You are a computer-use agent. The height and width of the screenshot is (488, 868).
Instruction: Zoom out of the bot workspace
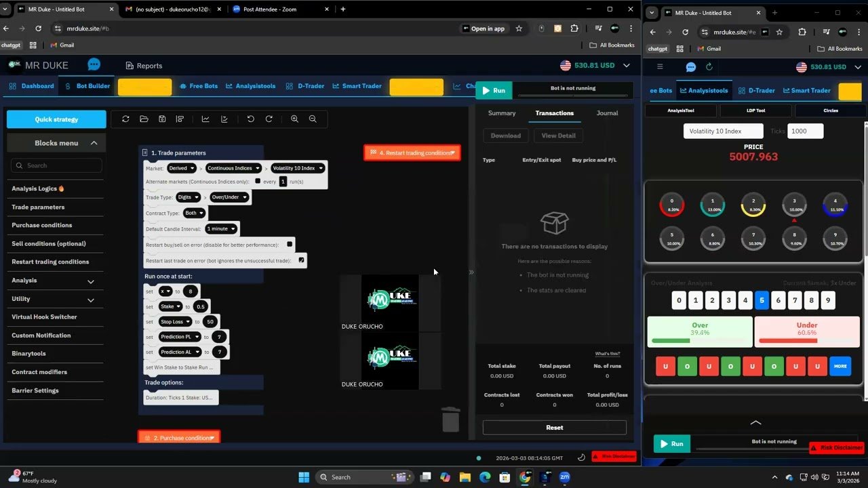(313, 119)
